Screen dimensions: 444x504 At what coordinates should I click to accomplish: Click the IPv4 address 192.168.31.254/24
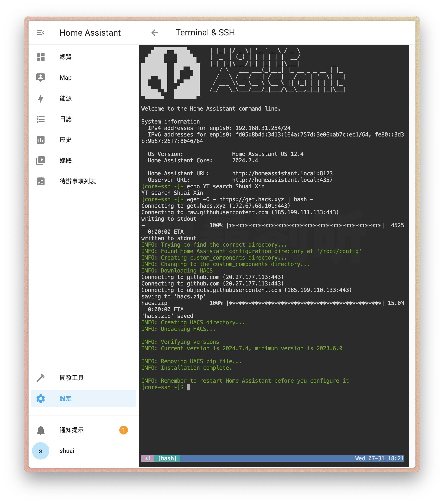point(263,128)
